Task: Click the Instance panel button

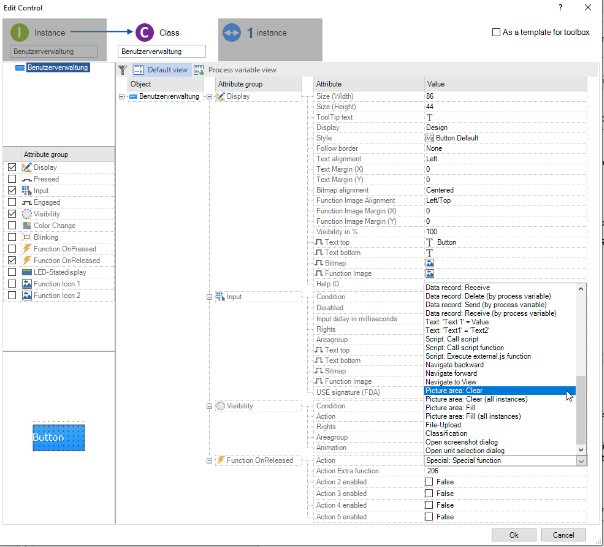Action: tap(55, 39)
